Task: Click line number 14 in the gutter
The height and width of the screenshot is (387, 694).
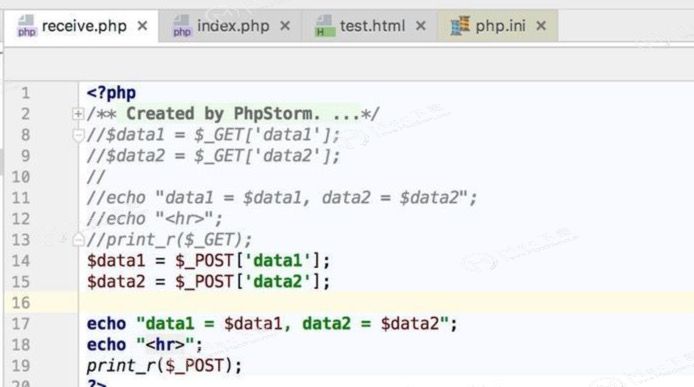Action: pyautogui.click(x=21, y=261)
